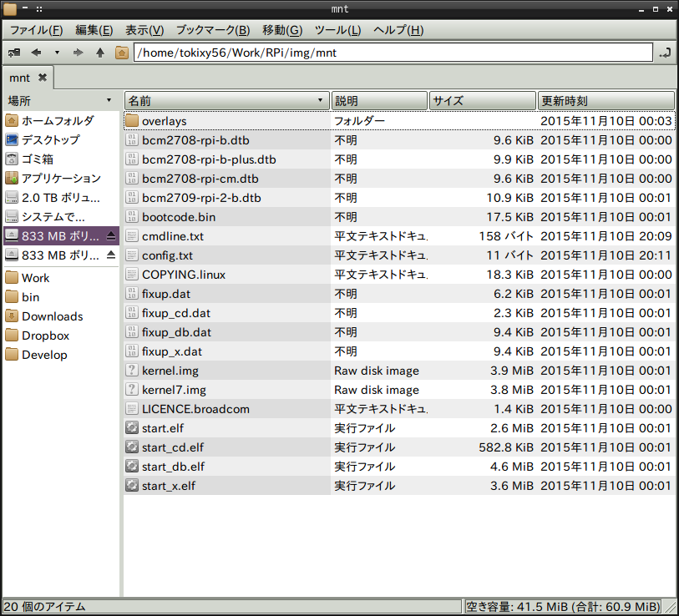679x616 pixels.
Task: Open the ヘルプ(H) menu
Action: (x=398, y=30)
